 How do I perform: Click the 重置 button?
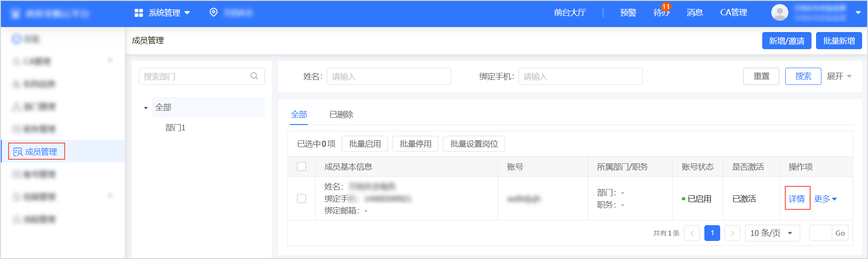pos(761,76)
